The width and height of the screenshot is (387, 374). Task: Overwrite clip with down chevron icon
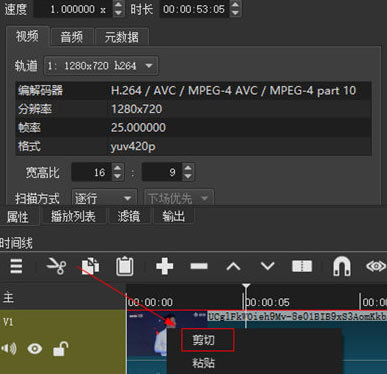(268, 266)
